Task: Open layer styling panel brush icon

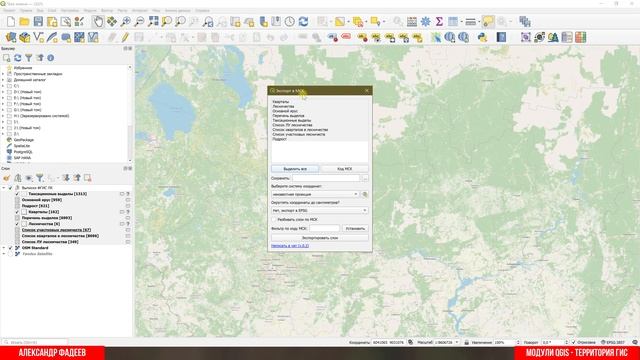Action: pos(7,178)
